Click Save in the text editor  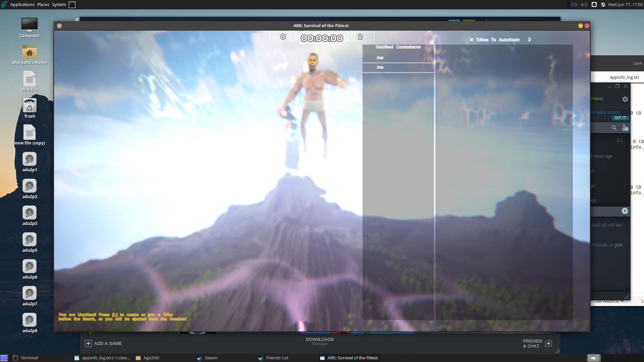637,63
